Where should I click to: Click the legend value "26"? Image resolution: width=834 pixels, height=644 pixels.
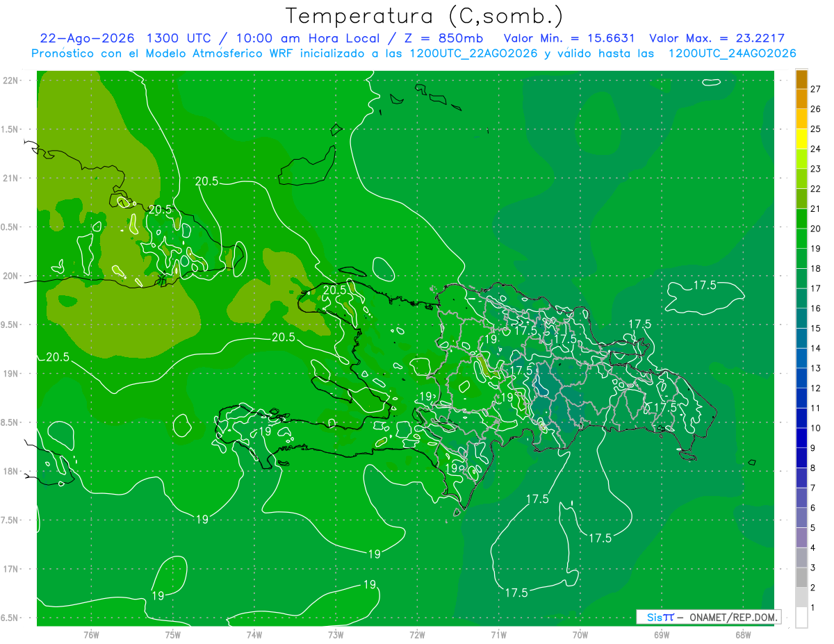pos(815,109)
